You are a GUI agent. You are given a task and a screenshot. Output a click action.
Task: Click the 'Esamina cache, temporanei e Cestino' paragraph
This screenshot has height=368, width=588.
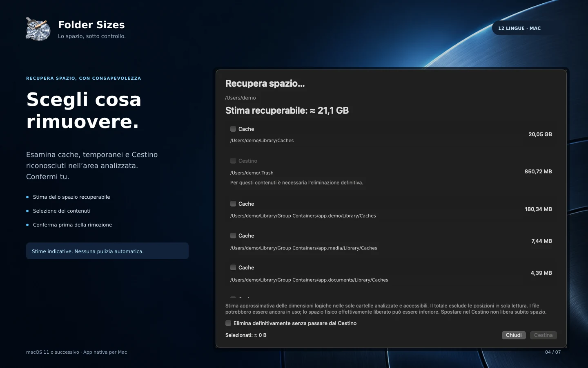click(92, 166)
